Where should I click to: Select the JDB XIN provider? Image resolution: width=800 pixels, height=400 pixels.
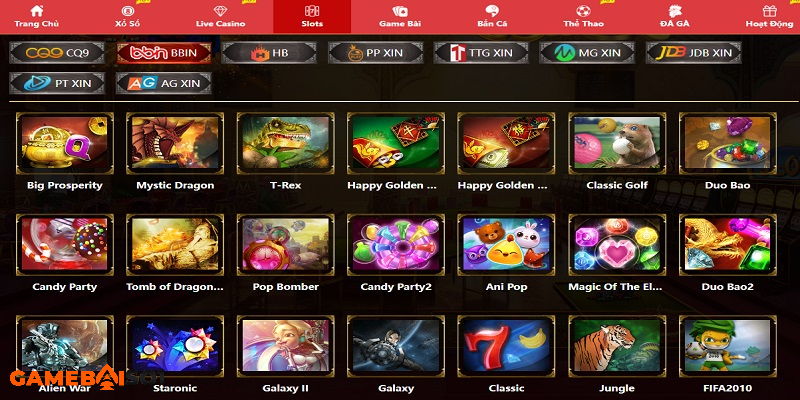(x=693, y=53)
